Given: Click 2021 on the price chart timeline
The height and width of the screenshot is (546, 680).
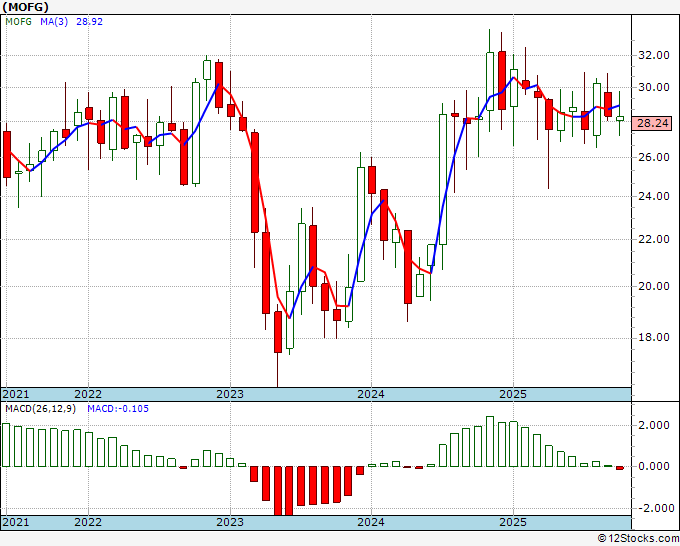Looking at the screenshot, I should coord(16,394).
